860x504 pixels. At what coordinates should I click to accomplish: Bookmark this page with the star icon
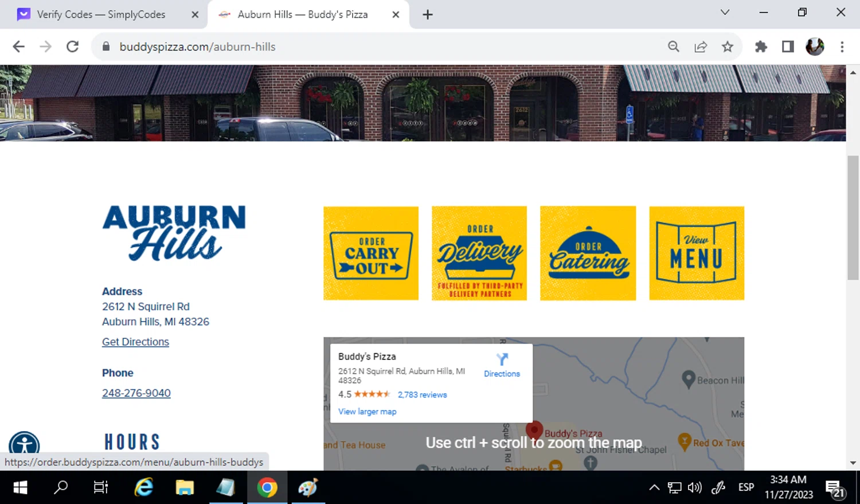tap(728, 46)
